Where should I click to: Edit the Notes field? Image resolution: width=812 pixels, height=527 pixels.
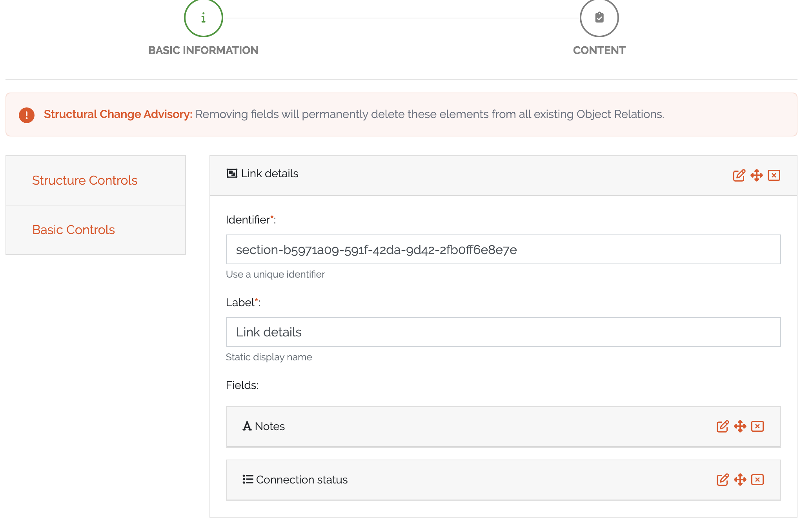(722, 426)
